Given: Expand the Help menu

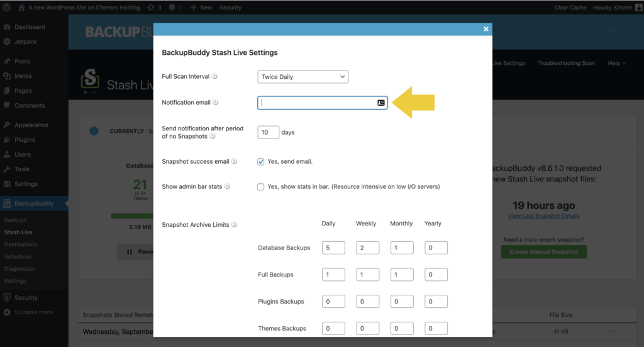Looking at the screenshot, I should pos(617,63).
